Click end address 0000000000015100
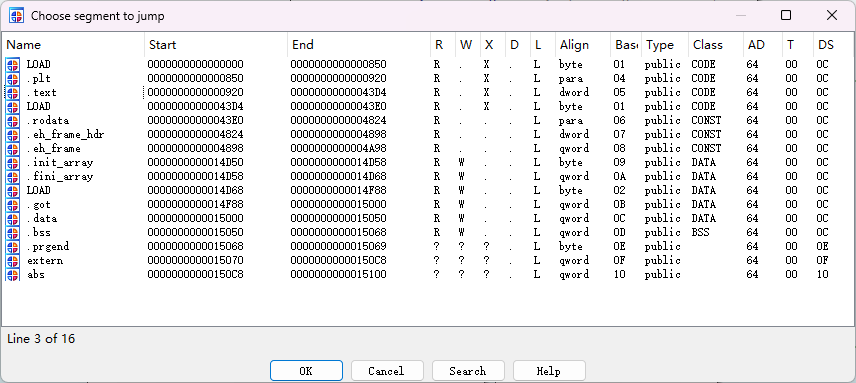The image size is (856, 383). click(338, 274)
